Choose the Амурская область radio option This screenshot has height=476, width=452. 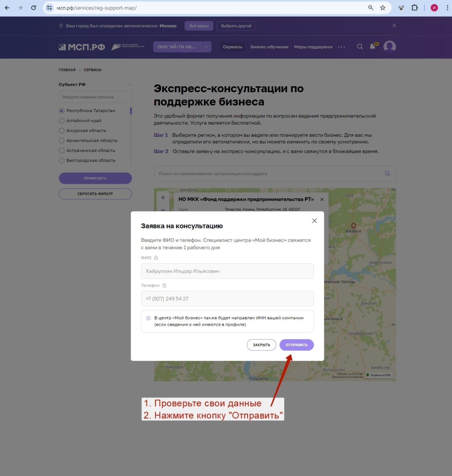point(62,131)
